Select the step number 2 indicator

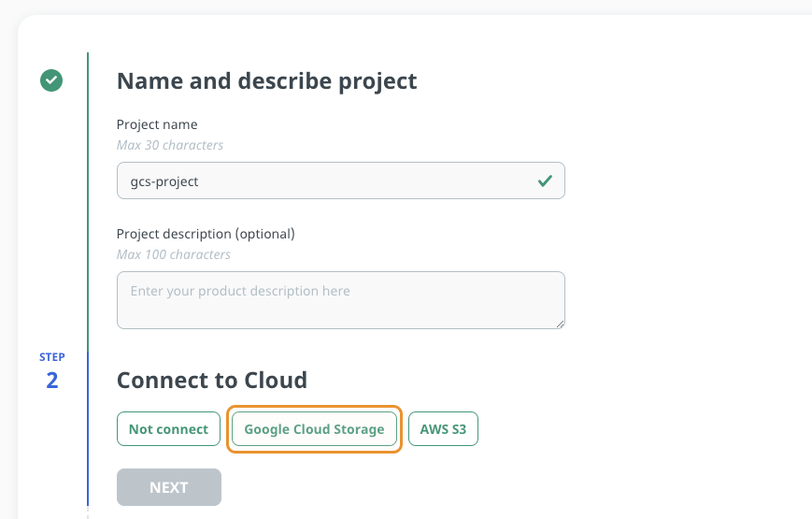point(51,381)
